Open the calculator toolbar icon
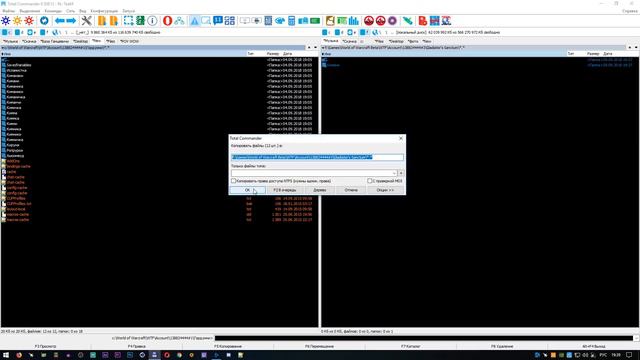Image resolution: width=640 pixels, height=360 pixels. pos(291,20)
